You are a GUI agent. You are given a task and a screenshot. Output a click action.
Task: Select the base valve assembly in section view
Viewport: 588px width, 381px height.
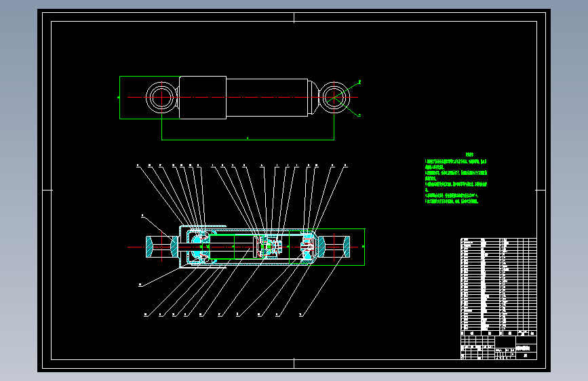click(x=308, y=247)
